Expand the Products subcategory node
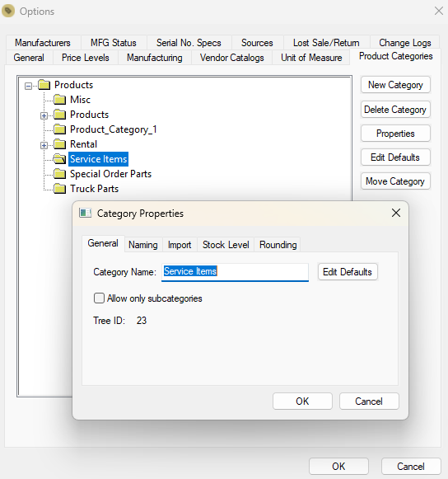 [x=44, y=115]
